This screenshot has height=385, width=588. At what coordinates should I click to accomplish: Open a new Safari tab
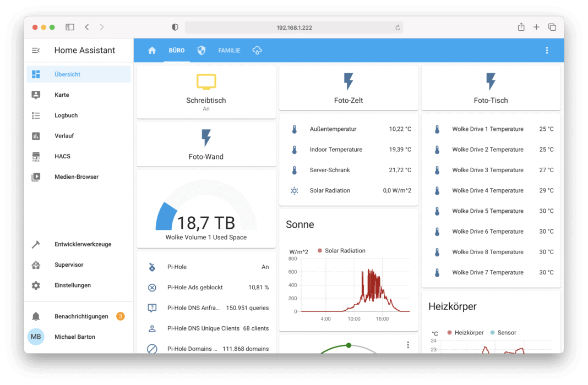[x=536, y=27]
